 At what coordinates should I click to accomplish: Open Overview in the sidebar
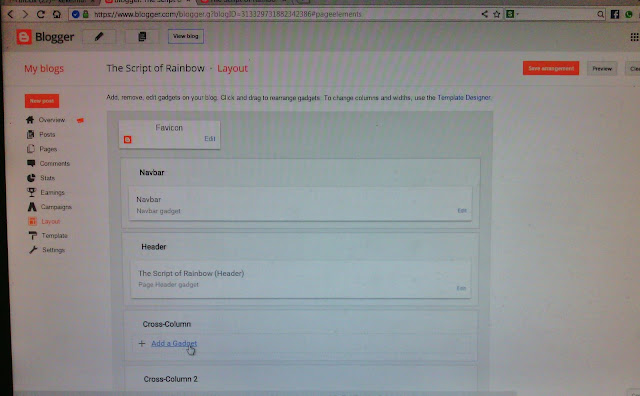[x=52, y=120]
